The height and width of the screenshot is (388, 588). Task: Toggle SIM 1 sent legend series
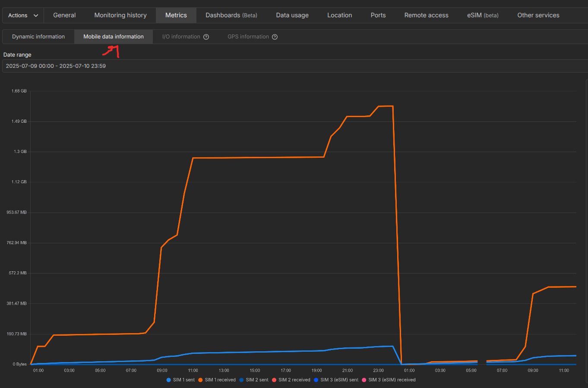(x=181, y=380)
